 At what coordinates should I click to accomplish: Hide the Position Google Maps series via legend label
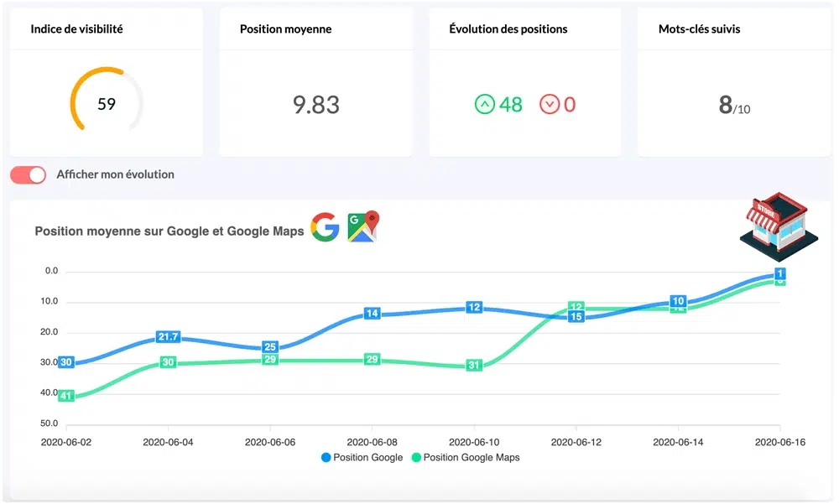[x=472, y=458]
